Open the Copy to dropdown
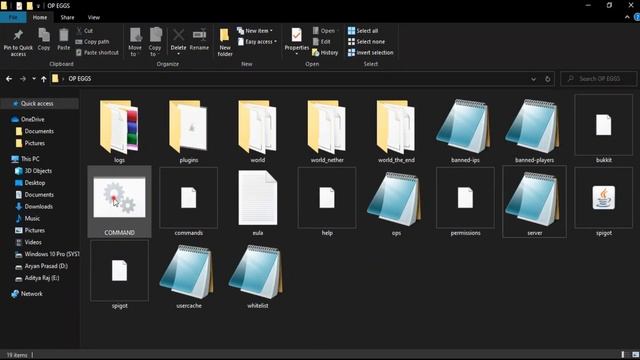640x360 pixels. [x=155, y=42]
